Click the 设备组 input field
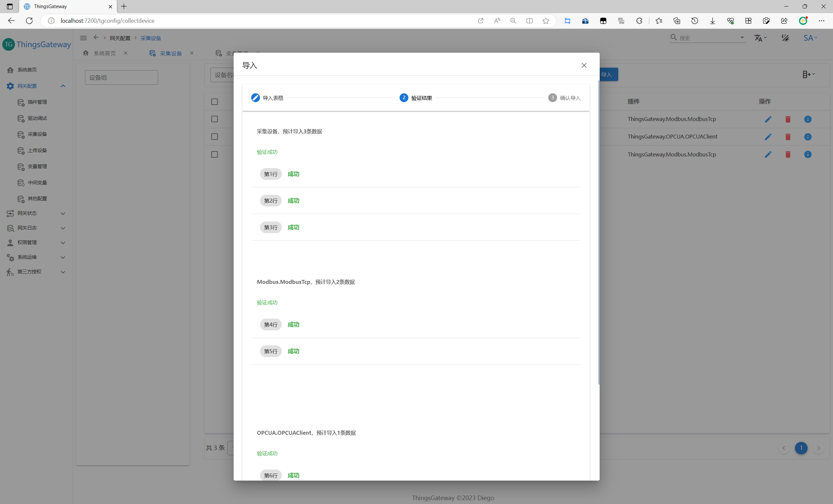The height and width of the screenshot is (504, 833). pos(121,78)
